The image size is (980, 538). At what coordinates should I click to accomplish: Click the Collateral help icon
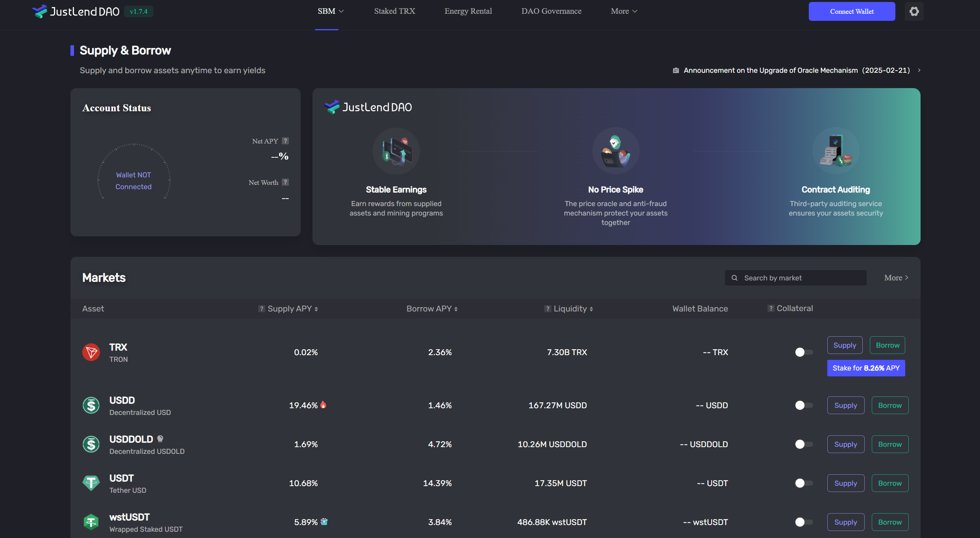point(771,308)
